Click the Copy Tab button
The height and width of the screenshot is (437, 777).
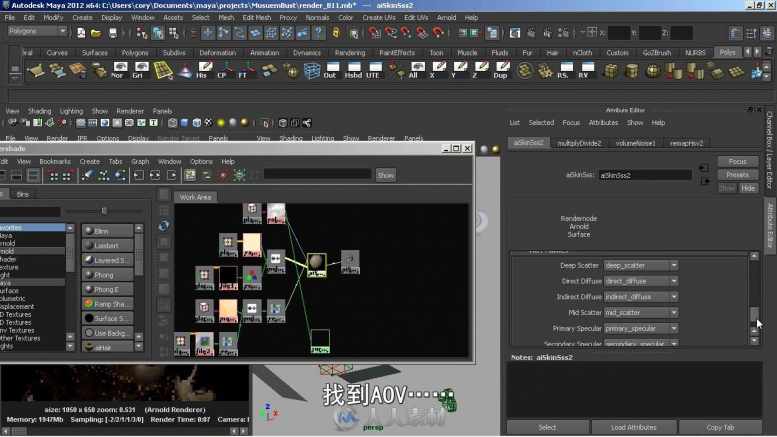(720, 427)
